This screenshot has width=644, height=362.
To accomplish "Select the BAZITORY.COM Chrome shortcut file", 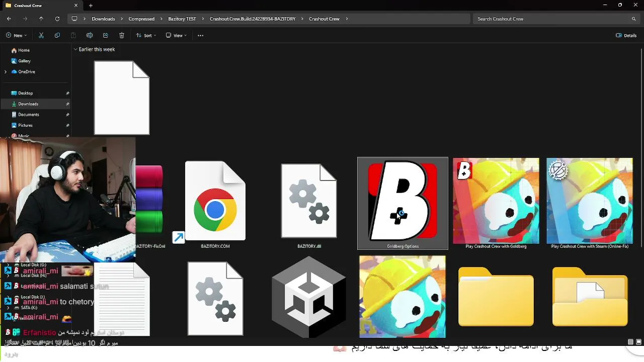I will (x=215, y=205).
